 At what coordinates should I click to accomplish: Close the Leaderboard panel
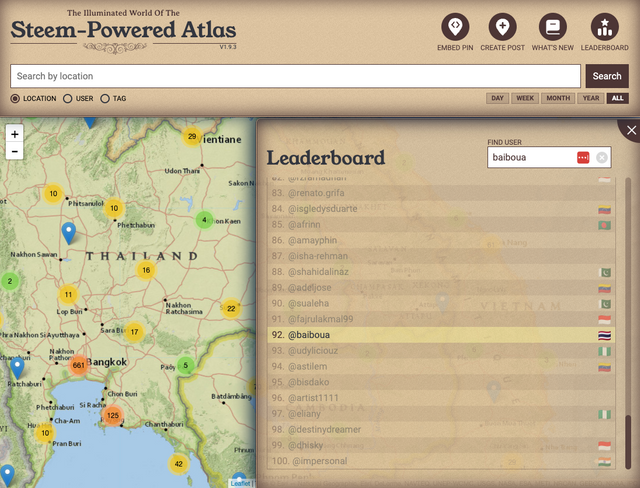(631, 130)
